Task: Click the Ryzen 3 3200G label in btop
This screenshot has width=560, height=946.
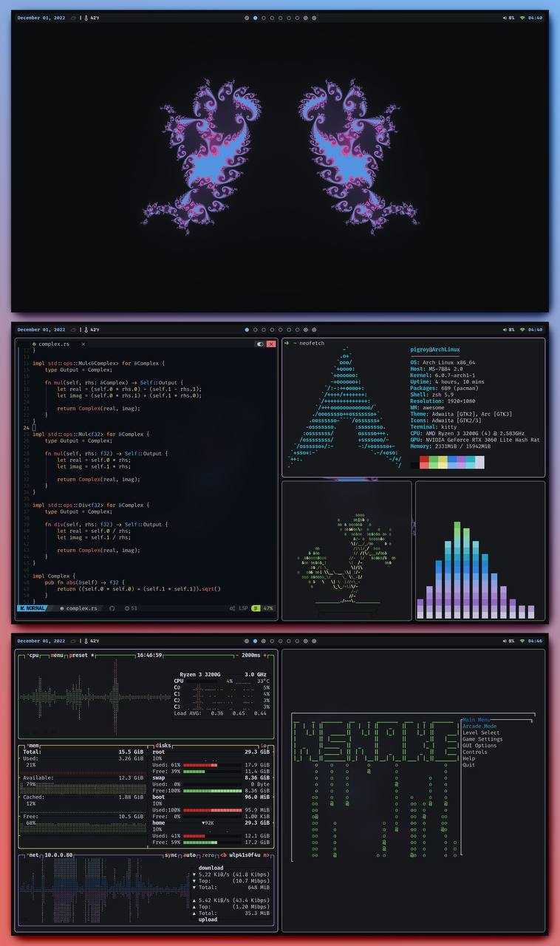Action: pyautogui.click(x=199, y=674)
